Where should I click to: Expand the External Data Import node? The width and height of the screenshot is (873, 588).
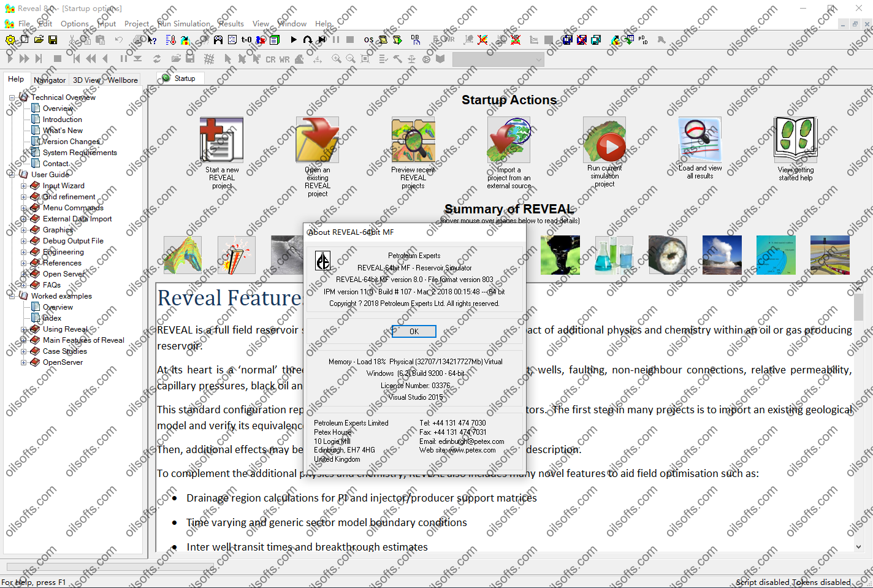tap(24, 219)
